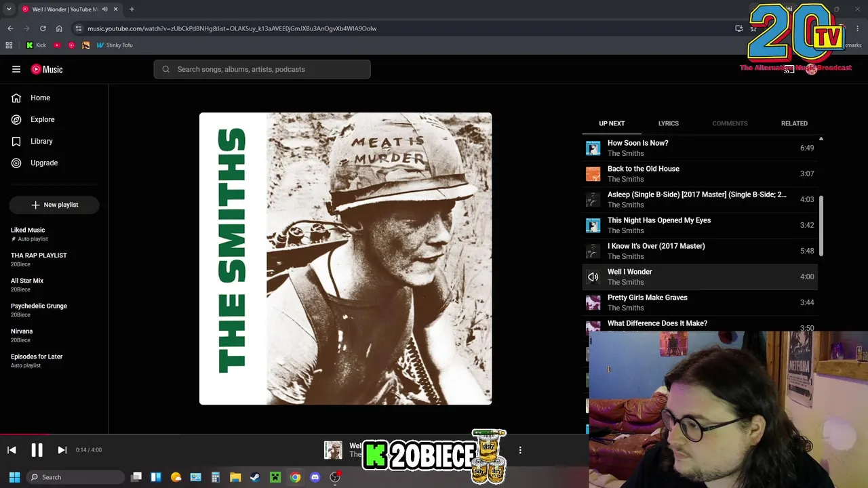
Task: Click the Meat Is Murder album artwork
Action: click(x=345, y=259)
